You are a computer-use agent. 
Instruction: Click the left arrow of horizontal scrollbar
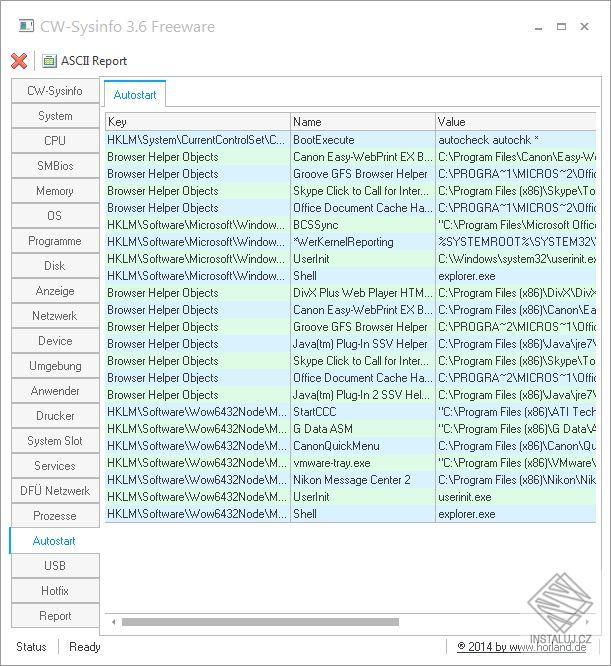pos(113,622)
